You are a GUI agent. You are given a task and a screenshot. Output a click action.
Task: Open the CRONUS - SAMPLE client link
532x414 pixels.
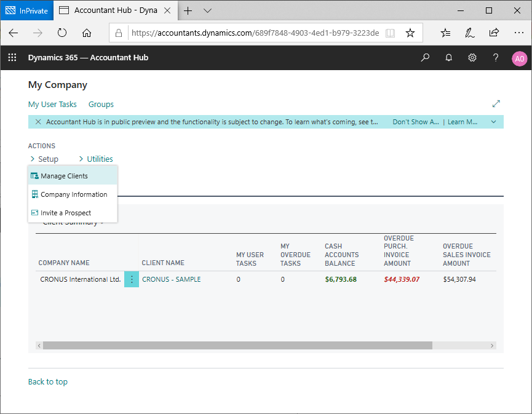172,279
